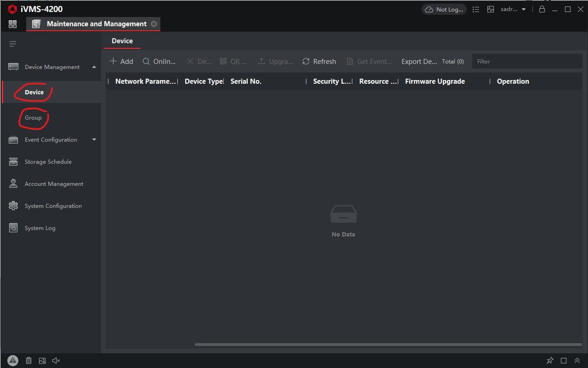Image resolution: width=588 pixels, height=368 pixels.
Task: Click the Upgrade toolbar button
Action: click(275, 62)
